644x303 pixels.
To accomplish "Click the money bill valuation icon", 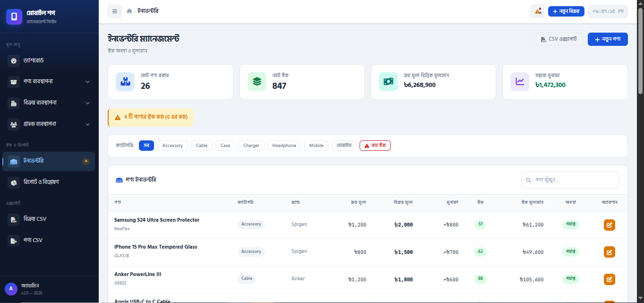I will [388, 81].
